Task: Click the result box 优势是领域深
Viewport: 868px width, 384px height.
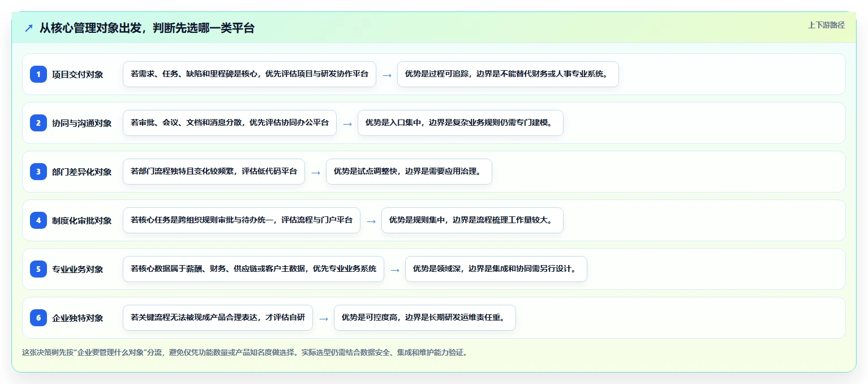Action: (496, 269)
